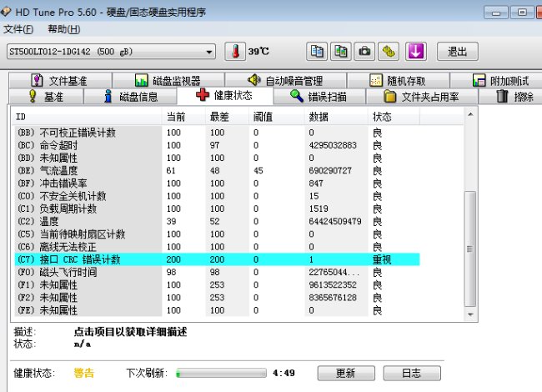Select the (C6) 离线无法校正 row

click(x=217, y=247)
